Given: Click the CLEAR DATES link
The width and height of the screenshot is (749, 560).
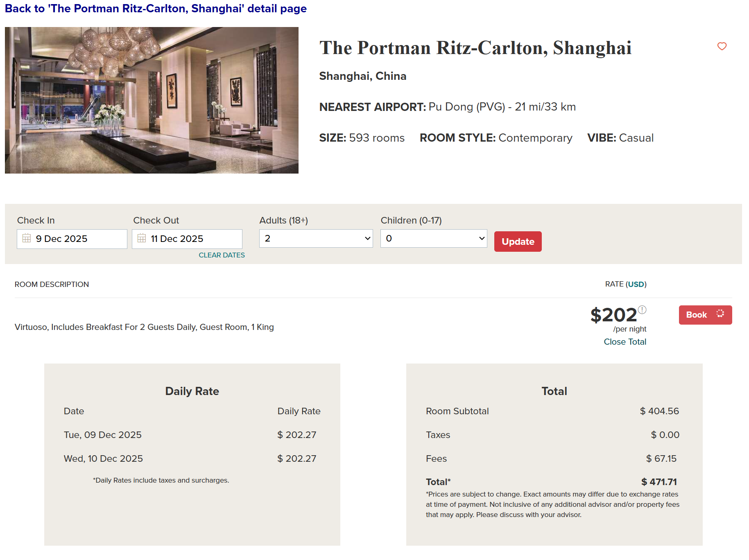Looking at the screenshot, I should click(x=222, y=255).
